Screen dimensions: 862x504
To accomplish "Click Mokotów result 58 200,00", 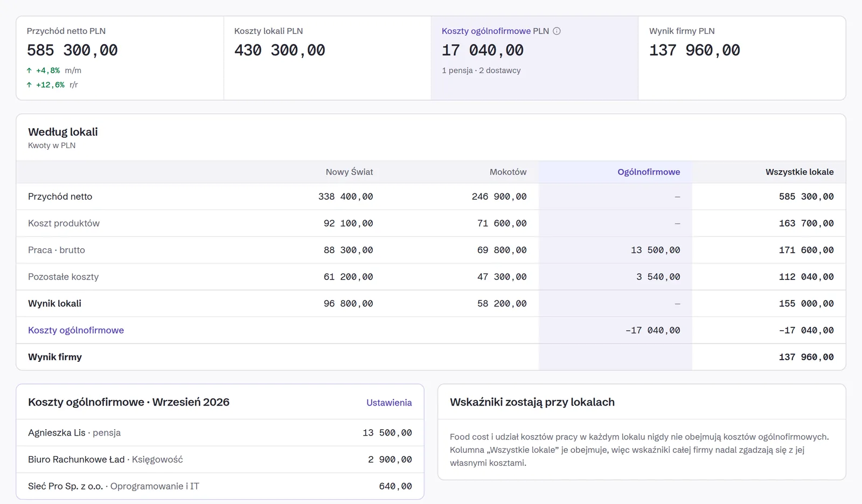I will pyautogui.click(x=502, y=304).
